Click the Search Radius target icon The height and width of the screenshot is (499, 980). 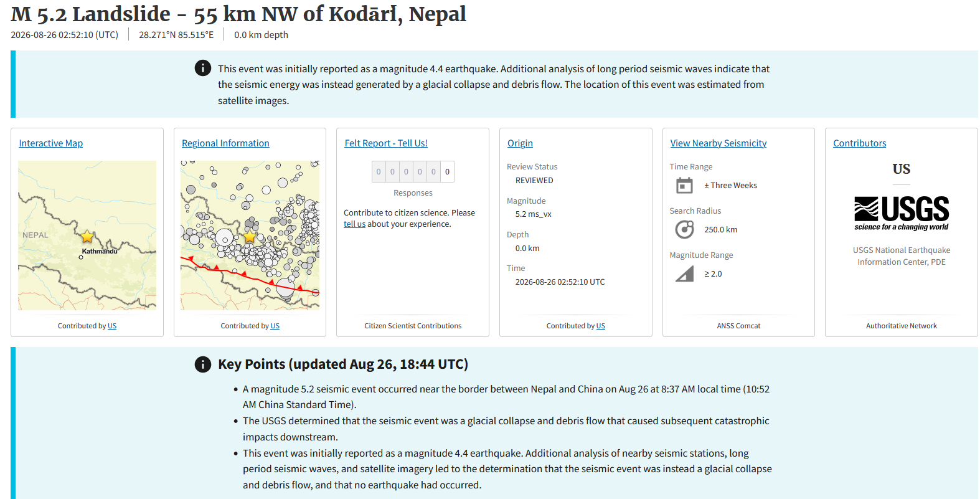pos(684,230)
